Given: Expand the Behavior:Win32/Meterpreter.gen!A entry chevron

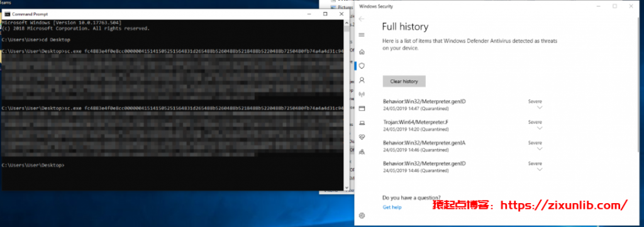Looking at the screenshot, I should (x=540, y=149).
